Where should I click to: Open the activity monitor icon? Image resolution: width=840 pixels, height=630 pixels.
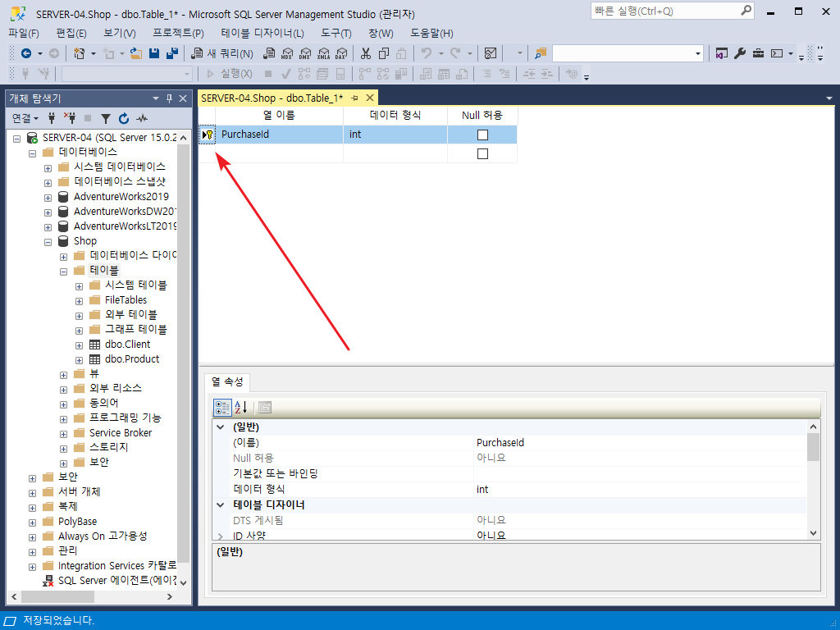(x=491, y=53)
